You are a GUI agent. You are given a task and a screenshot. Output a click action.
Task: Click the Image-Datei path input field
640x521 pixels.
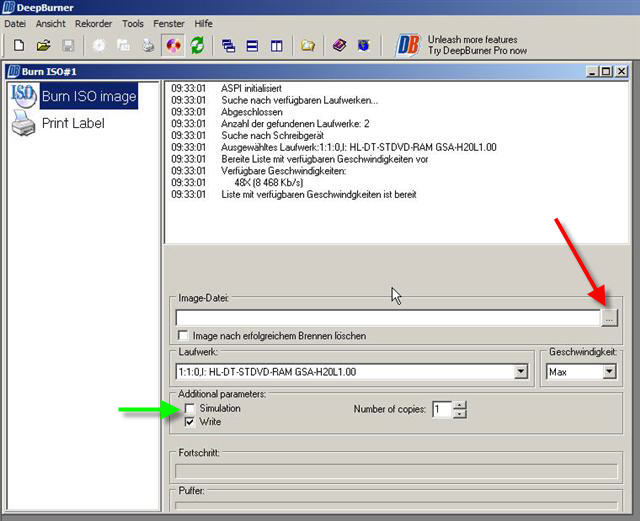388,318
